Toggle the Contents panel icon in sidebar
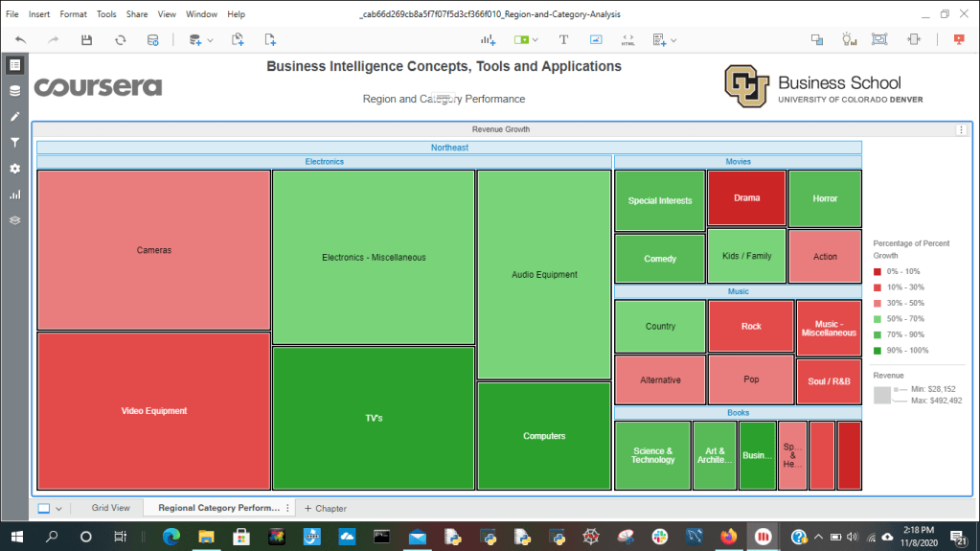Viewport: 980px width, 551px height. 14,65
